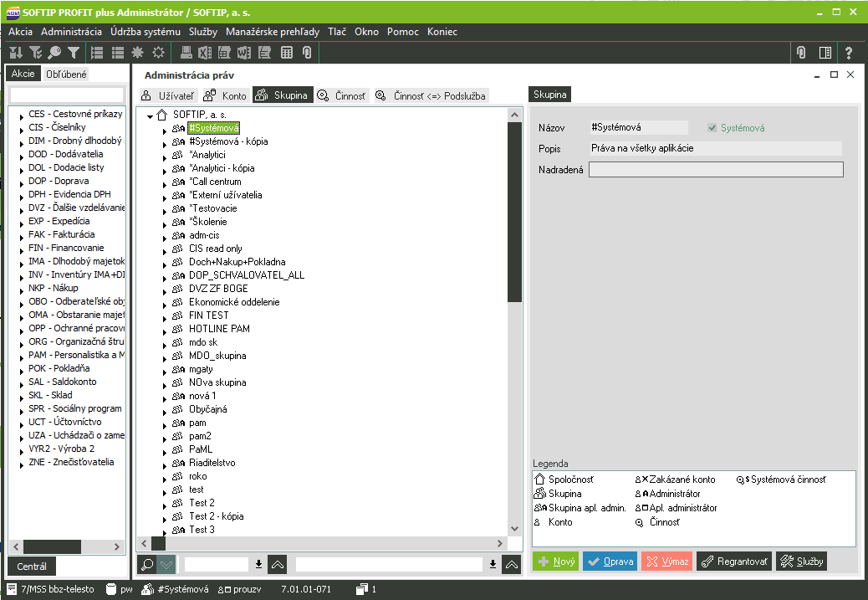Switch to the Užívateľ tab
The image size is (868, 600).
[168, 95]
